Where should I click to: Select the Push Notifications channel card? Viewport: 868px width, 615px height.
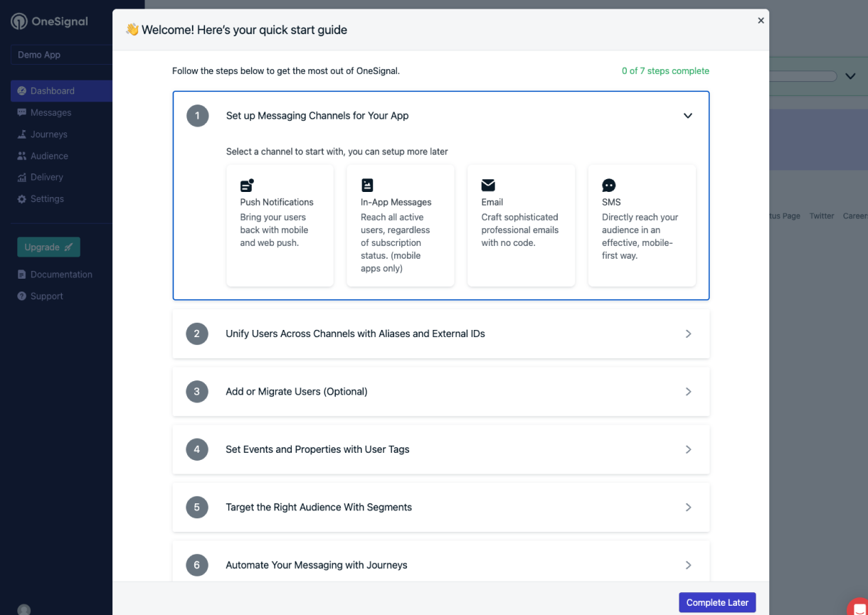pos(280,225)
